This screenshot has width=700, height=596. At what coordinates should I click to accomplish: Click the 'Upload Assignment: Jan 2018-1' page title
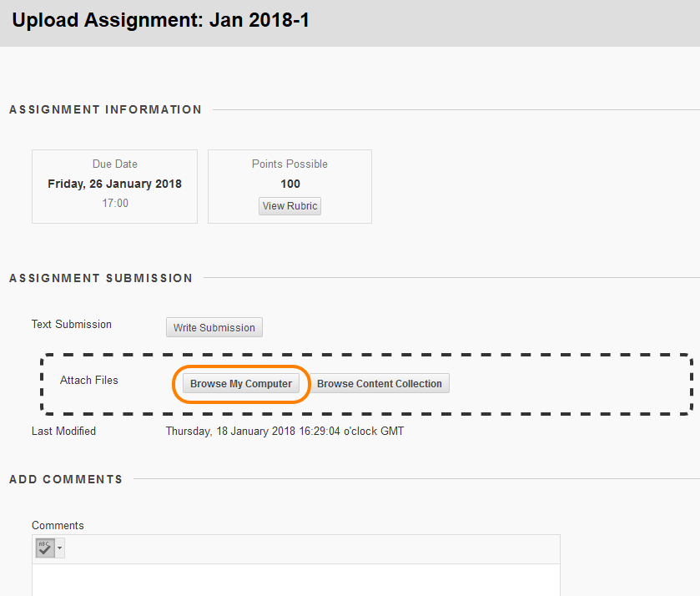coord(161,21)
